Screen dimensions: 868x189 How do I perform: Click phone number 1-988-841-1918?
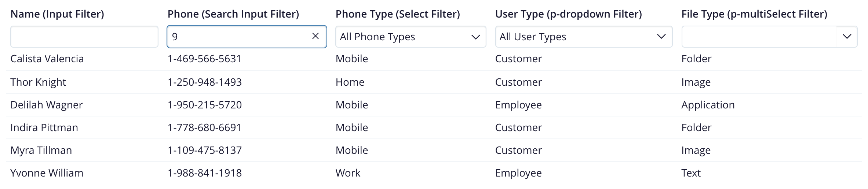204,173
